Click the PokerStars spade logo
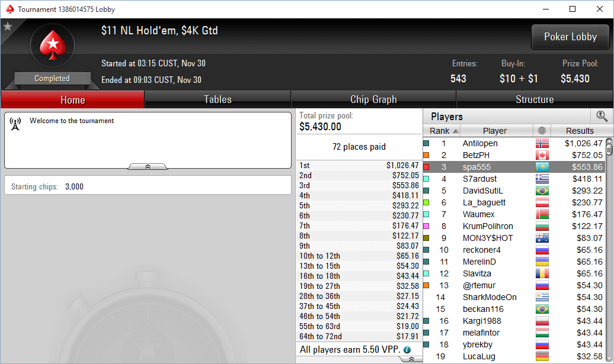Viewport: 614px width, 364px height. pos(53,46)
